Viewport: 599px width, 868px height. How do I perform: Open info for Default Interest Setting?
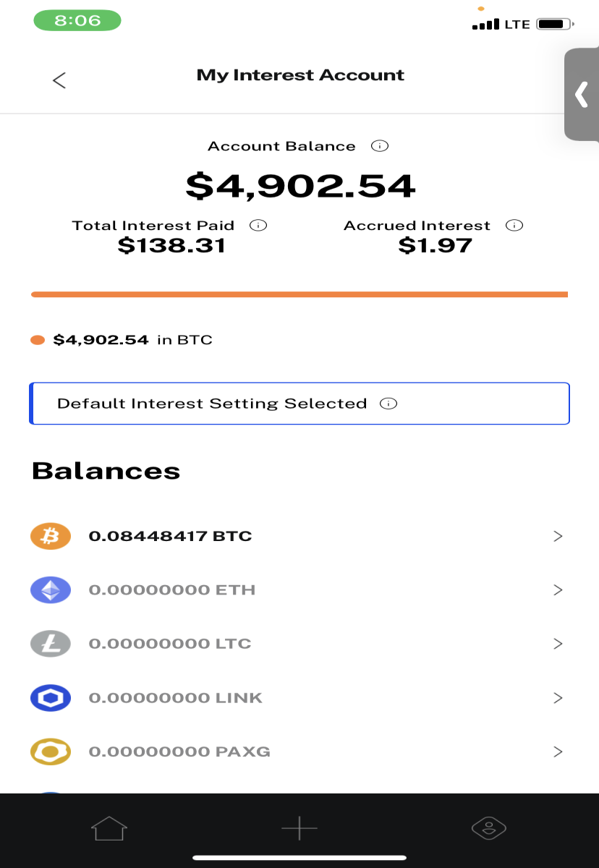pyautogui.click(x=388, y=404)
